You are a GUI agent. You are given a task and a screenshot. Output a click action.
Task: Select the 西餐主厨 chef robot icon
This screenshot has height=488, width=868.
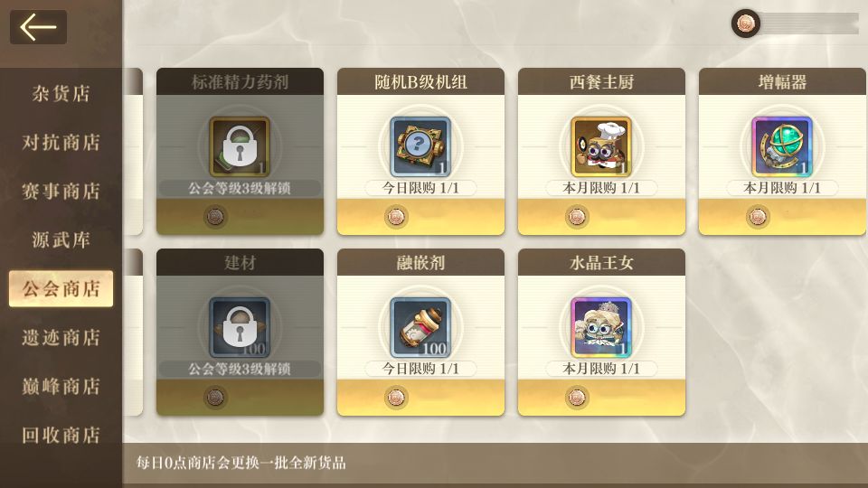point(601,146)
